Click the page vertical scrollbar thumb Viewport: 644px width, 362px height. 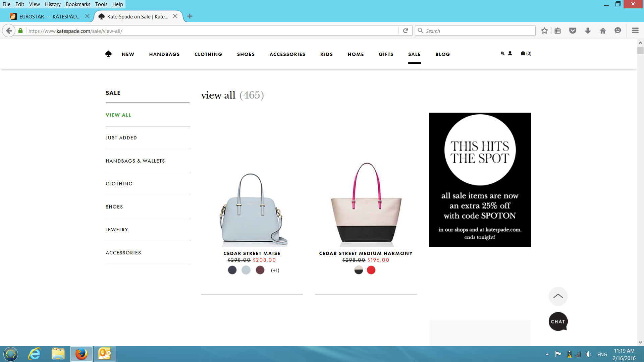[x=640, y=51]
